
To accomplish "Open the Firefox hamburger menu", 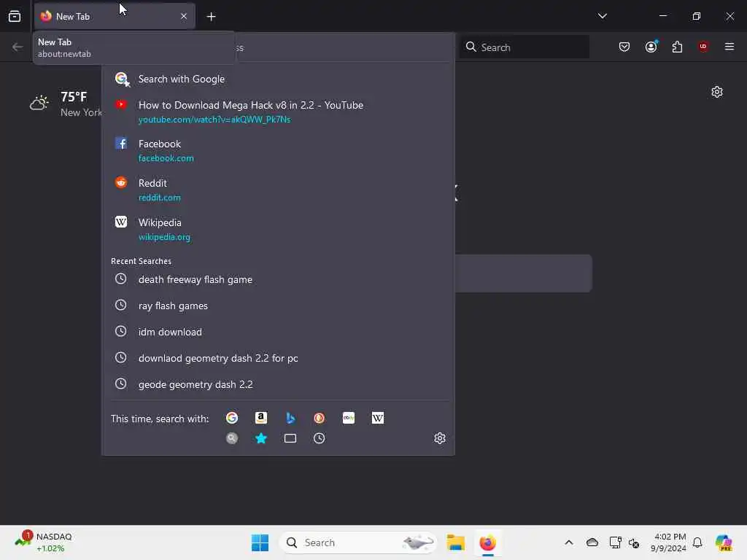I will point(729,47).
